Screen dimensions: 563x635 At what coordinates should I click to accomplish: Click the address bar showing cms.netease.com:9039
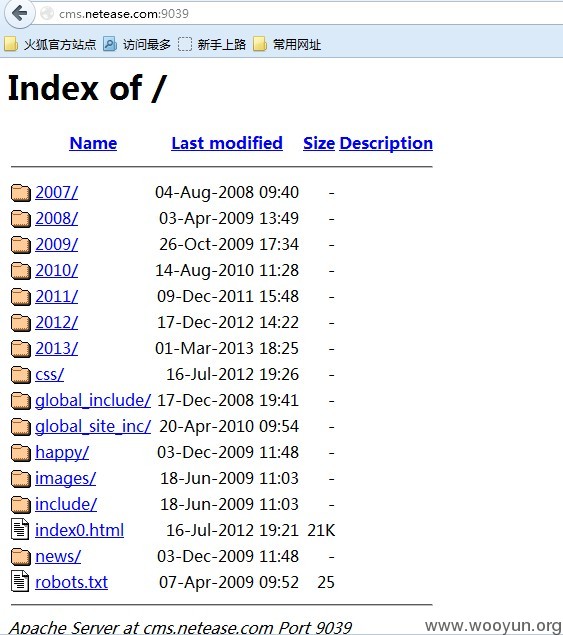[300, 14]
